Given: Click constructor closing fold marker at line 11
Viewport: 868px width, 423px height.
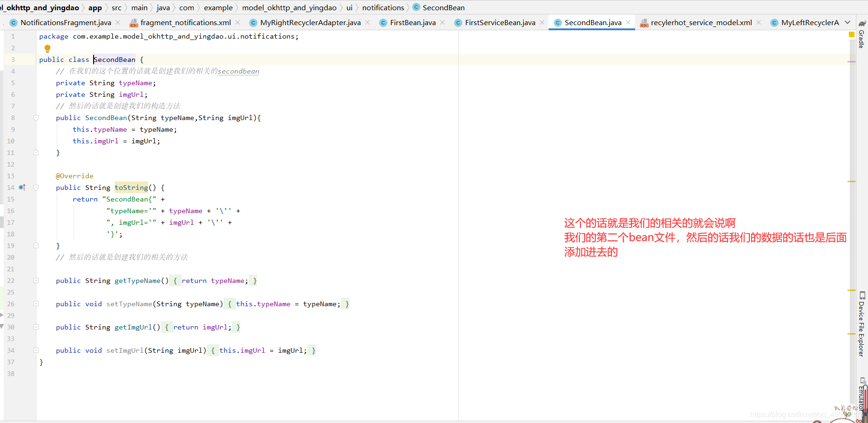Looking at the screenshot, I should (36, 152).
